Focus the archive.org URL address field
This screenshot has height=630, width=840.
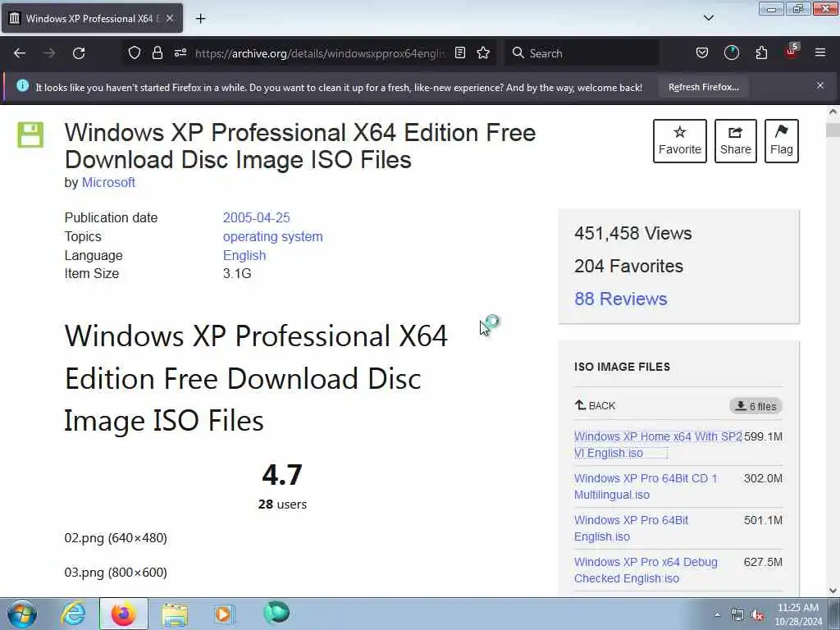click(321, 53)
